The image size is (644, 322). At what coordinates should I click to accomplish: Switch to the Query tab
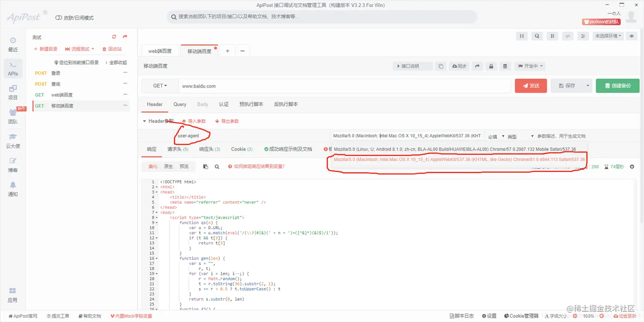point(180,104)
